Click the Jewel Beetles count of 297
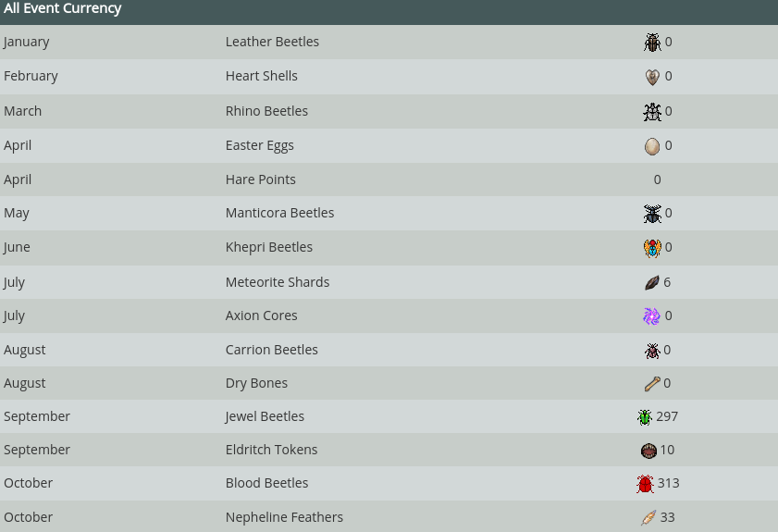Viewport: 778px width, 532px height. coord(667,416)
